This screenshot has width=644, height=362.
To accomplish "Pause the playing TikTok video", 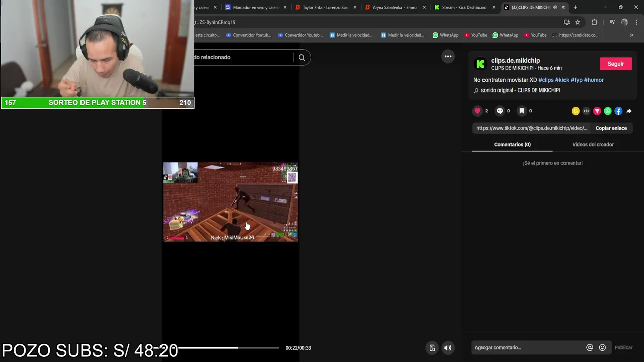I will pyautogui.click(x=230, y=202).
